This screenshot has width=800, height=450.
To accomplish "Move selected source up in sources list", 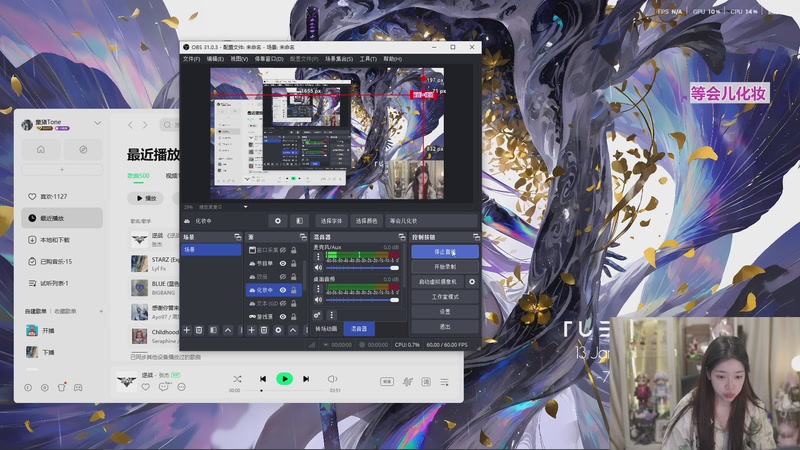I will [x=292, y=330].
